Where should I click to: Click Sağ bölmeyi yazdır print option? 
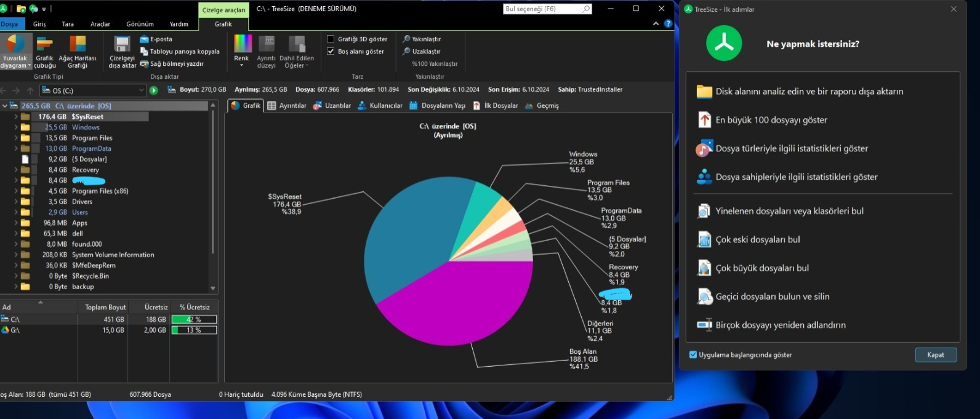click(x=172, y=63)
